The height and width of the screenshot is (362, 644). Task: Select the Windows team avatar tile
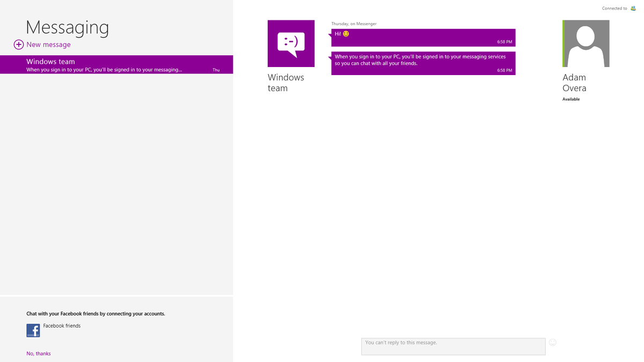(291, 43)
